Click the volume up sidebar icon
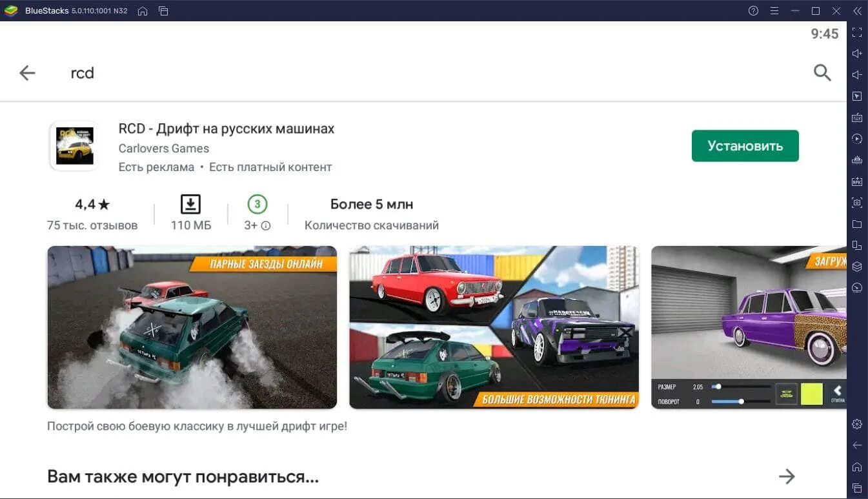Viewport: 868px width, 499px height. [x=857, y=54]
